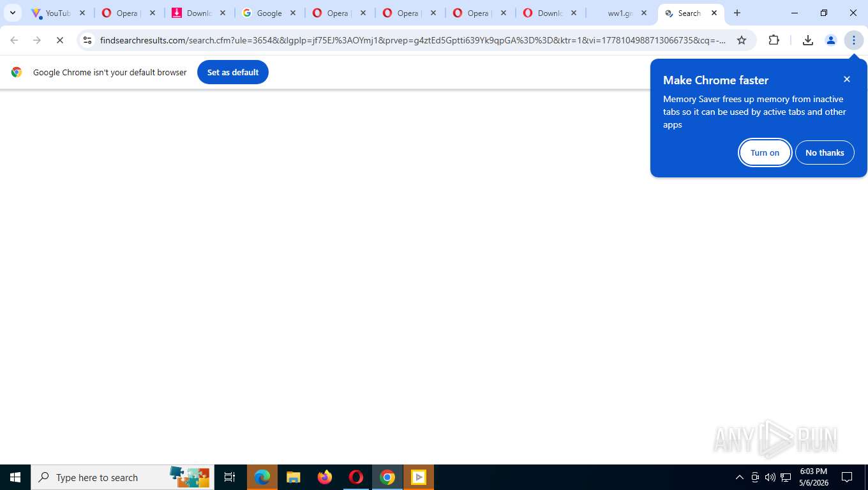Turn on Memory Saver

point(765,152)
